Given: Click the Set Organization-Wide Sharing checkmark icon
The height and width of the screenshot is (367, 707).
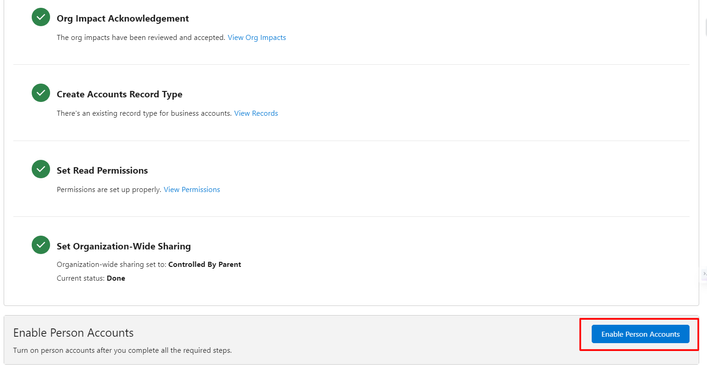Looking at the screenshot, I should pyautogui.click(x=41, y=245).
